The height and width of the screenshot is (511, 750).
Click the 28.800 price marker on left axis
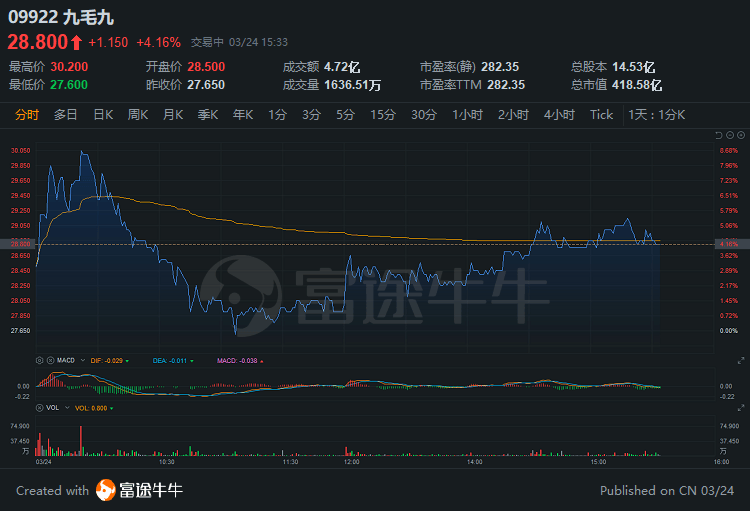18,244
